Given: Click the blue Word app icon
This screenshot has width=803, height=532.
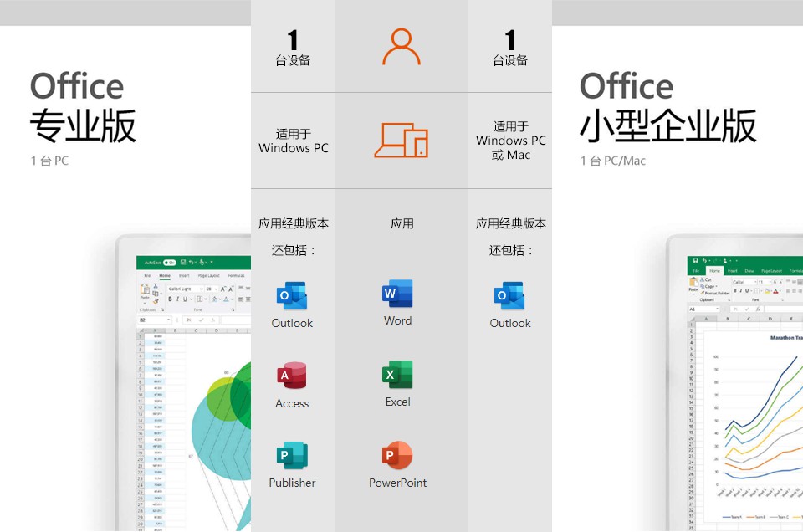Looking at the screenshot, I should (x=397, y=294).
